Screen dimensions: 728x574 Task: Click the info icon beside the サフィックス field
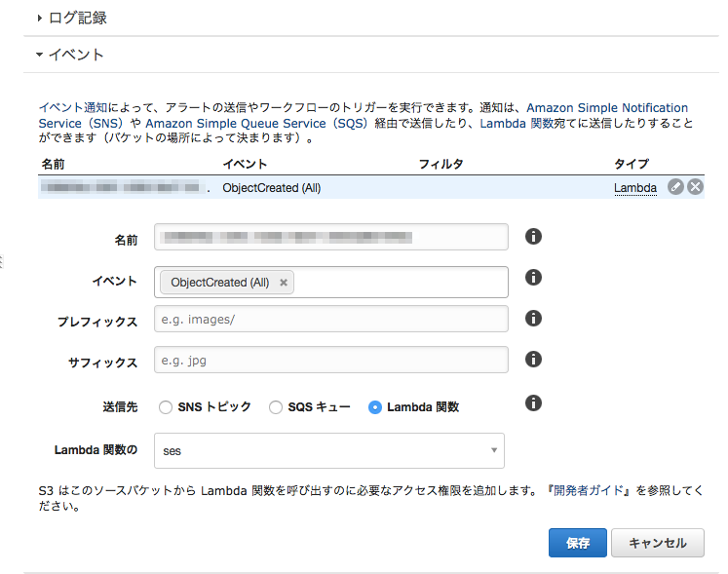tap(533, 360)
